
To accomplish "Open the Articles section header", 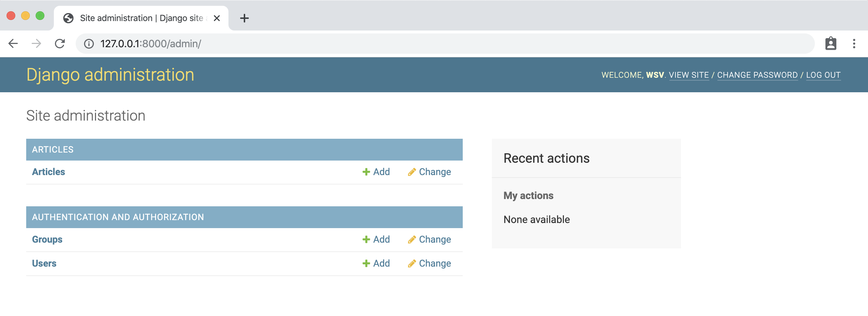I will 53,150.
